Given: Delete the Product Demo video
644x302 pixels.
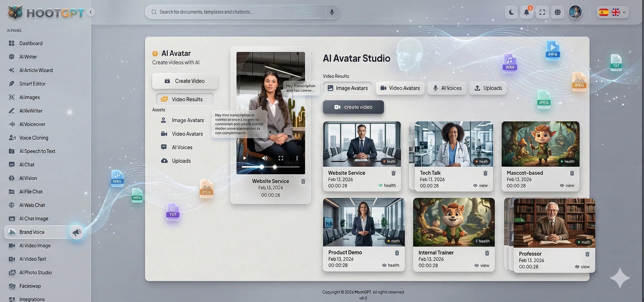Looking at the screenshot, I should tap(397, 253).
